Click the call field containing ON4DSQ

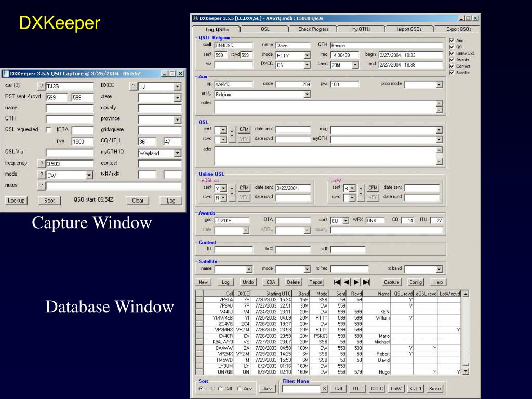pos(233,45)
